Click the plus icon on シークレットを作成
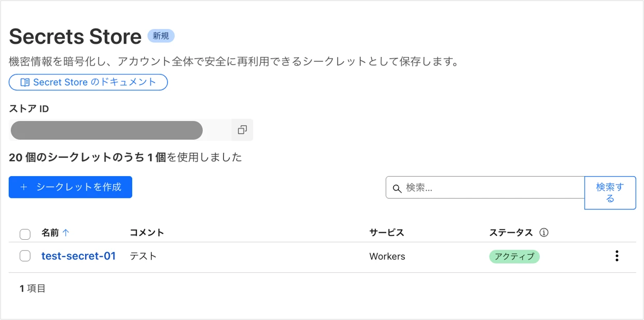 (x=23, y=187)
